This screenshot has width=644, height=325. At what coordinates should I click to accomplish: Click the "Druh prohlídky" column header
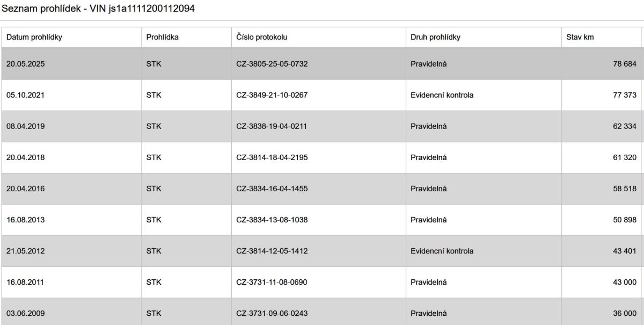(435, 37)
